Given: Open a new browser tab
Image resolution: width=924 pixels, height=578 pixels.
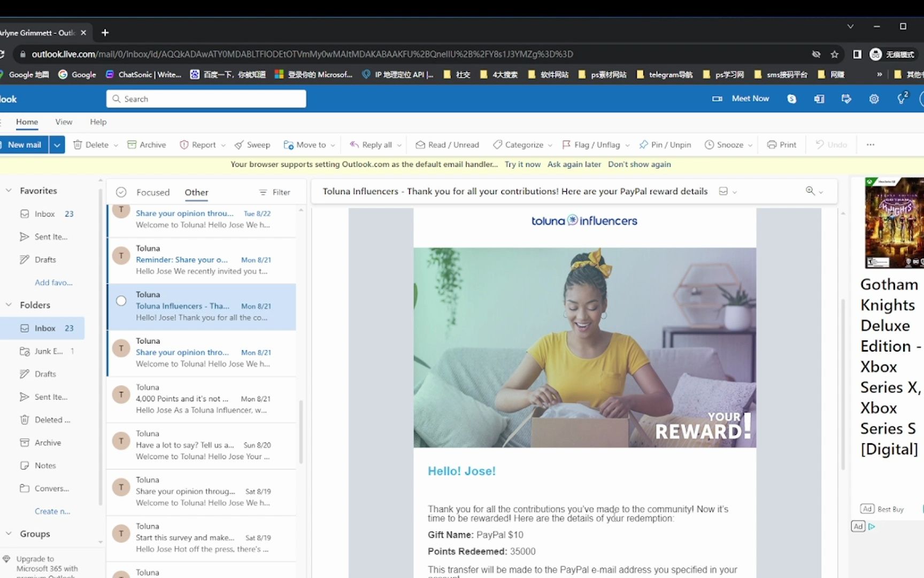Looking at the screenshot, I should click(x=105, y=33).
